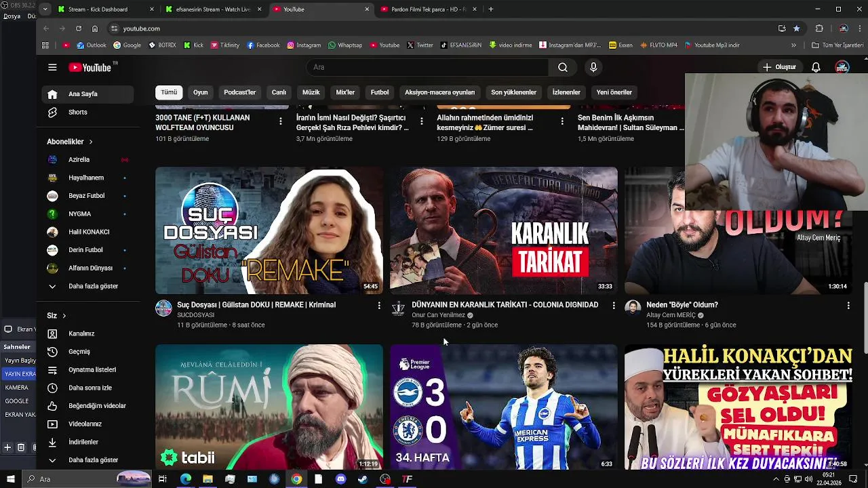Switch to the Pardon Filmi browser tab
The width and height of the screenshot is (868, 488).
[429, 9]
